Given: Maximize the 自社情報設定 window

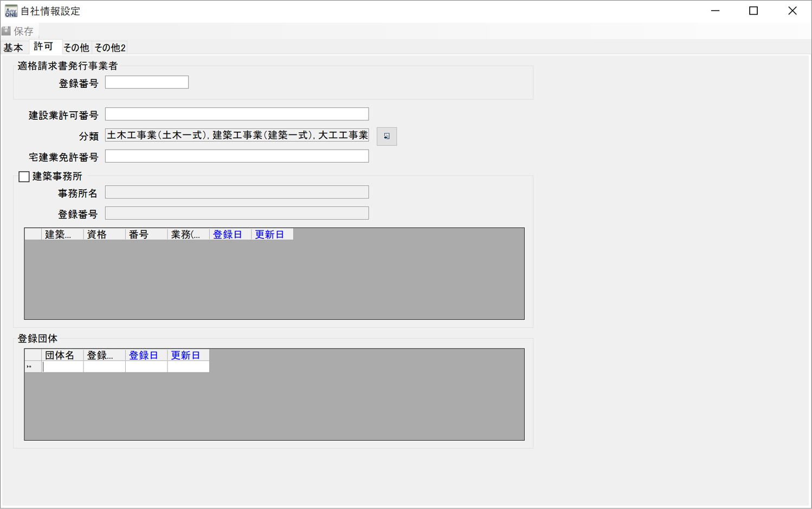Looking at the screenshot, I should [753, 11].
